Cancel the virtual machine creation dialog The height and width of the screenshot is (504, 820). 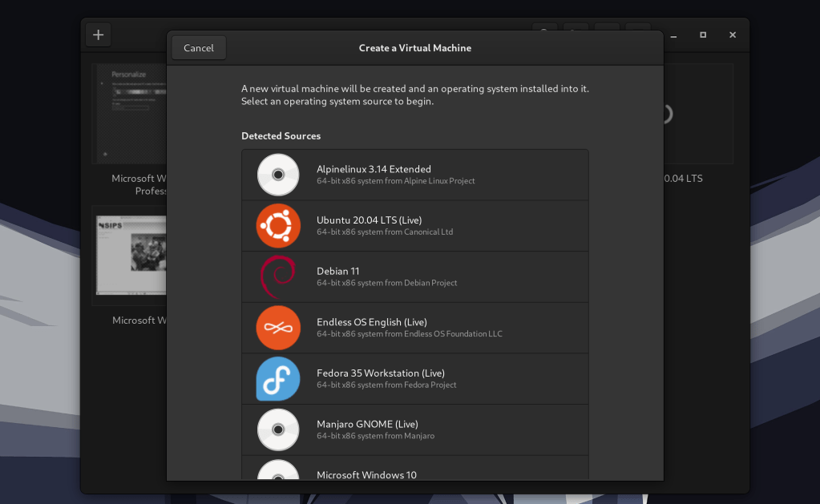click(199, 48)
